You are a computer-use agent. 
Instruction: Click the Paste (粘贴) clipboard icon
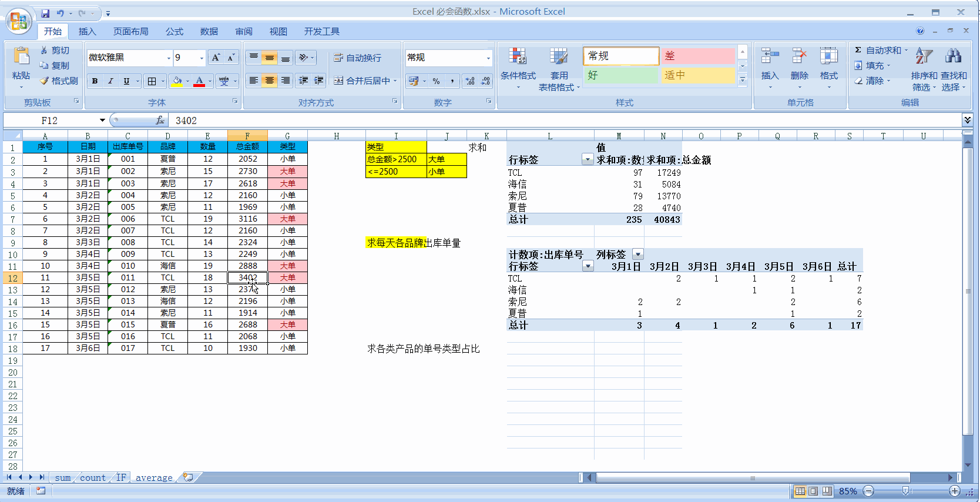(x=21, y=57)
